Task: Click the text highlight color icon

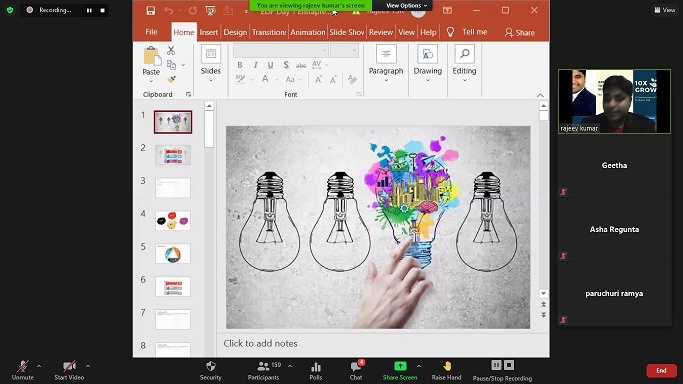Action: [240, 79]
